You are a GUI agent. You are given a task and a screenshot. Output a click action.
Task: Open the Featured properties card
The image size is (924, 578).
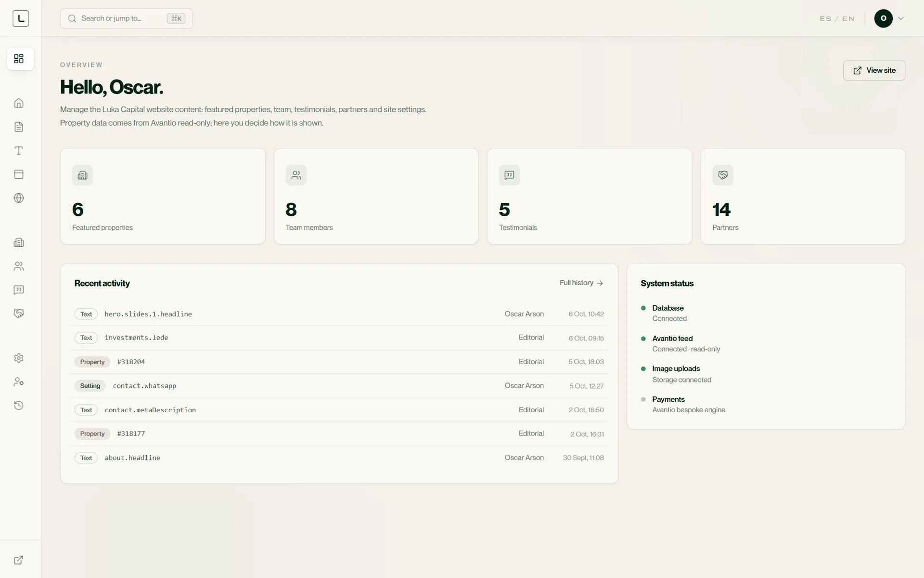pos(163,196)
